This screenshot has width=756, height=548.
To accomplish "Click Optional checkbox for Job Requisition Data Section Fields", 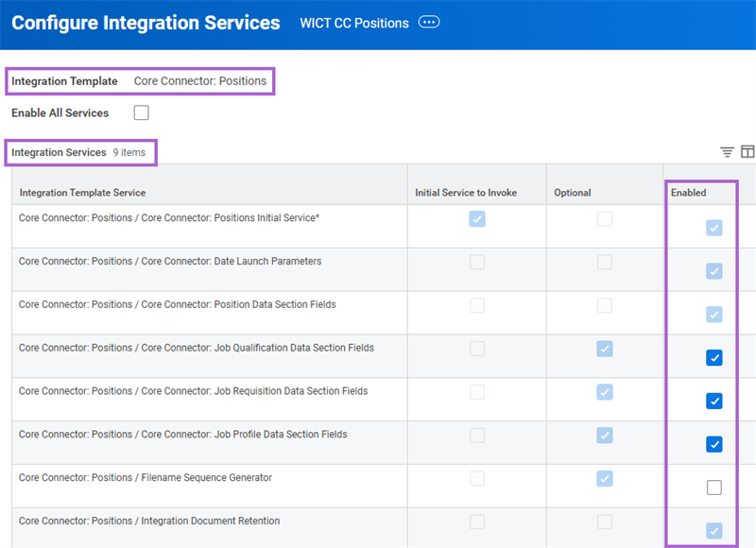I will click(605, 392).
